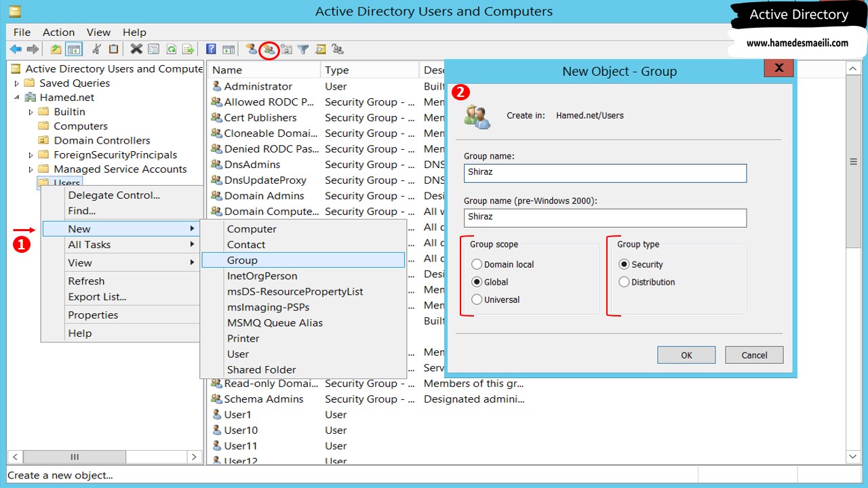Click the User10 user icon in list
The height and width of the screenshot is (488, 868).
pyautogui.click(x=216, y=430)
